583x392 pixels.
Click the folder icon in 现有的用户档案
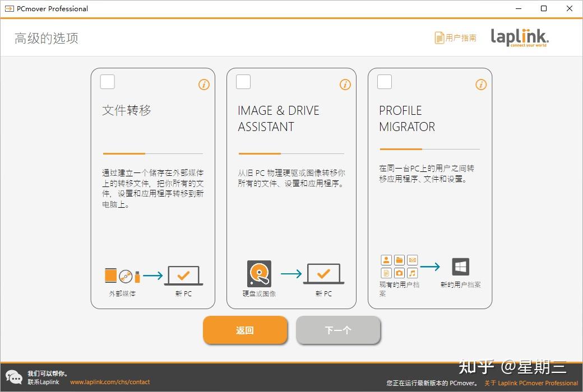[x=399, y=260]
